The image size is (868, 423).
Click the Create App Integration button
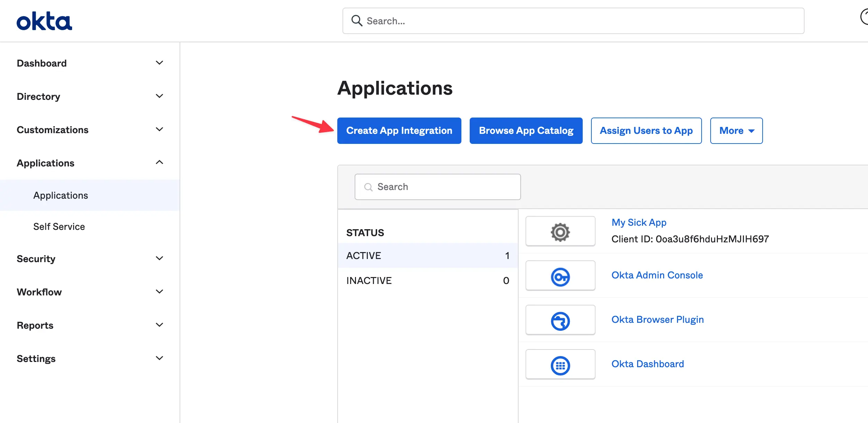point(399,131)
